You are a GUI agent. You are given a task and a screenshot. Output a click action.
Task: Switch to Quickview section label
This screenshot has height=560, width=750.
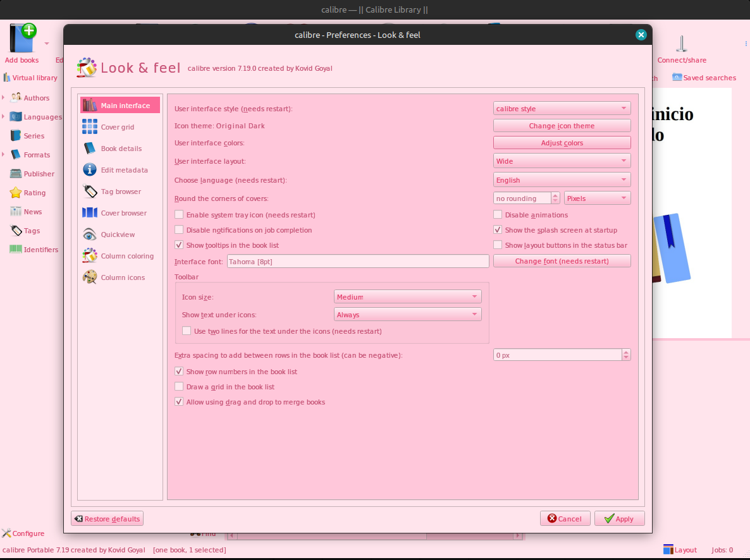118,234
